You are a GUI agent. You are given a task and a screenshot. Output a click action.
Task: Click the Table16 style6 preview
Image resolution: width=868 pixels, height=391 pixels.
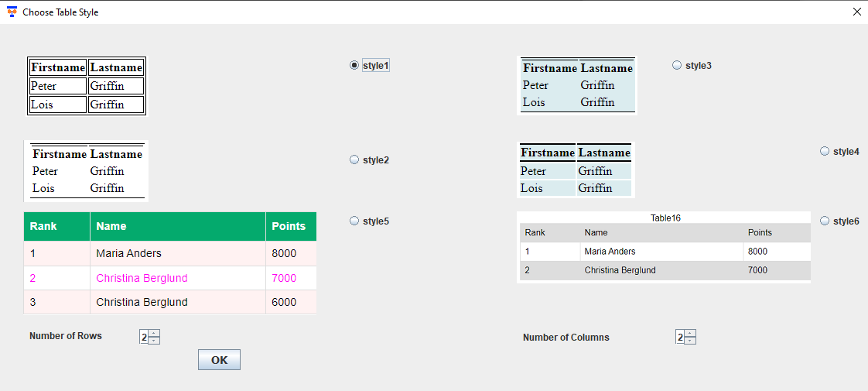(664, 247)
